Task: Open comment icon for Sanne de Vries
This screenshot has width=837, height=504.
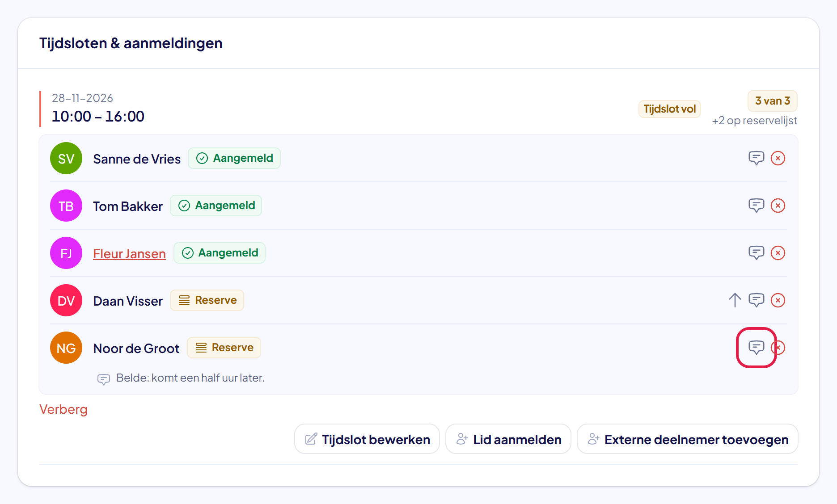Action: pos(756,158)
